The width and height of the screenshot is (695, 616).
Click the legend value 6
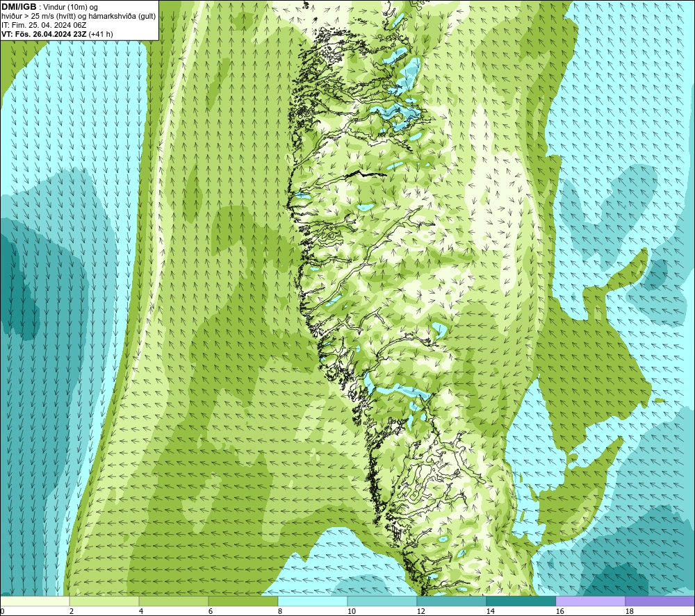click(210, 612)
